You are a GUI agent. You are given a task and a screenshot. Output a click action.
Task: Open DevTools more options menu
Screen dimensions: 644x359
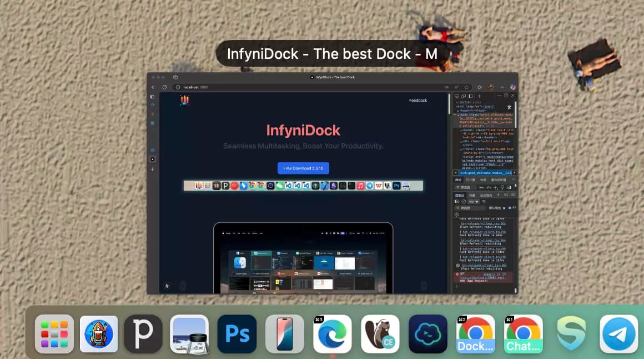[499, 96]
